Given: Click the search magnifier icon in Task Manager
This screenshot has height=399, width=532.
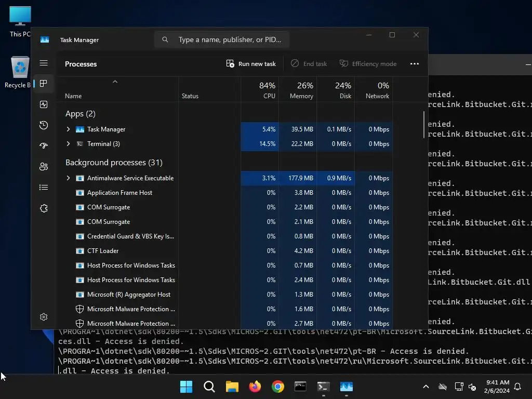Looking at the screenshot, I should tap(165, 39).
